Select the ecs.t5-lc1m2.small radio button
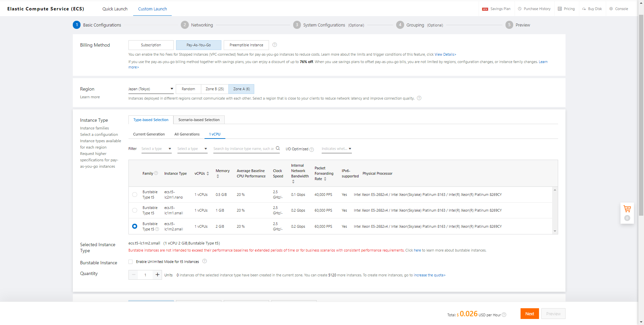The height and width of the screenshot is (325, 644). coord(135,226)
